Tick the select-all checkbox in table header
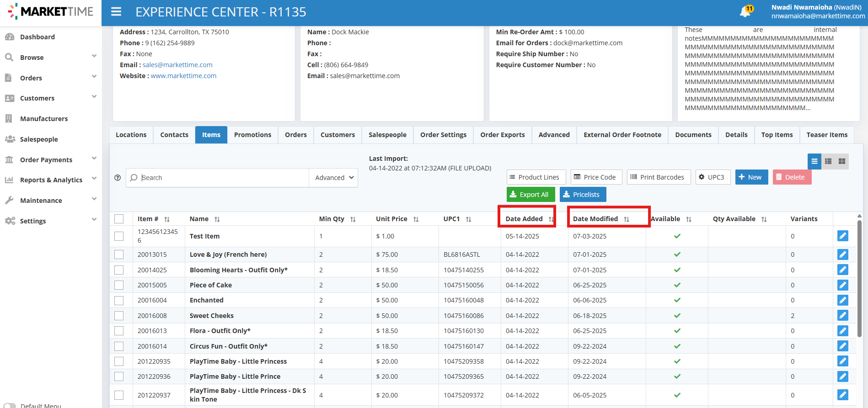This screenshot has width=868, height=408. tap(119, 219)
